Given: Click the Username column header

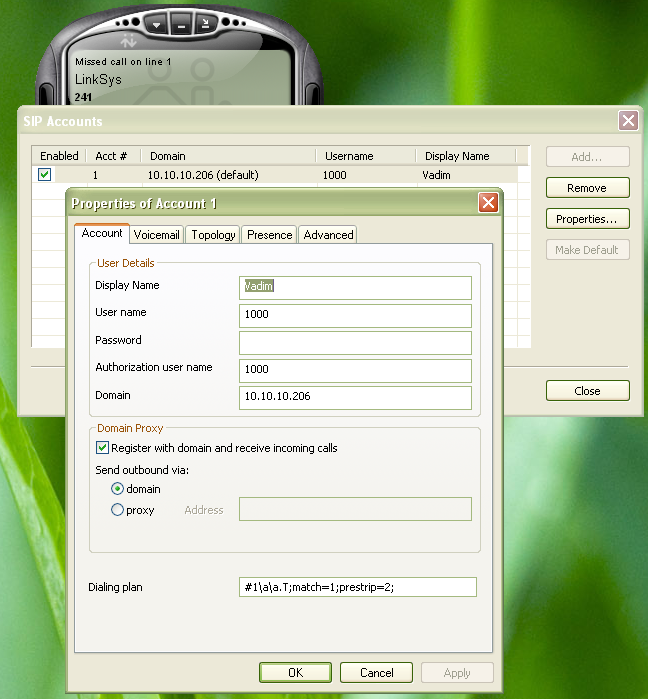Looking at the screenshot, I should point(365,156).
